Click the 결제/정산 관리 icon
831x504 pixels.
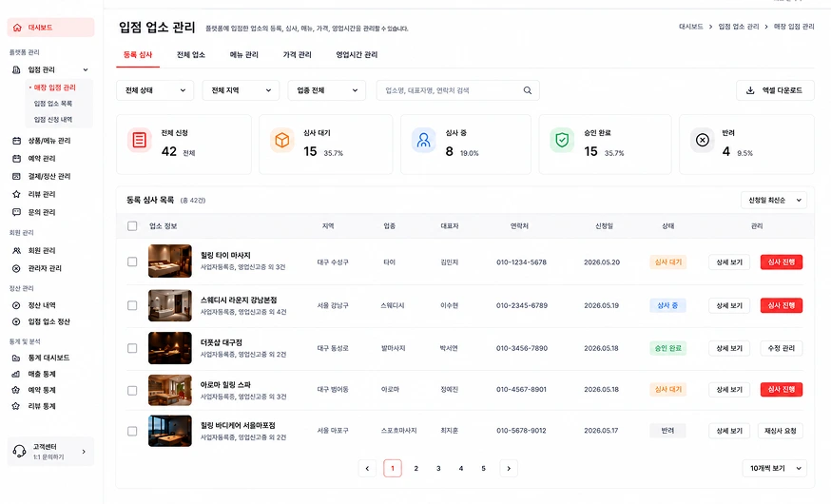16,177
